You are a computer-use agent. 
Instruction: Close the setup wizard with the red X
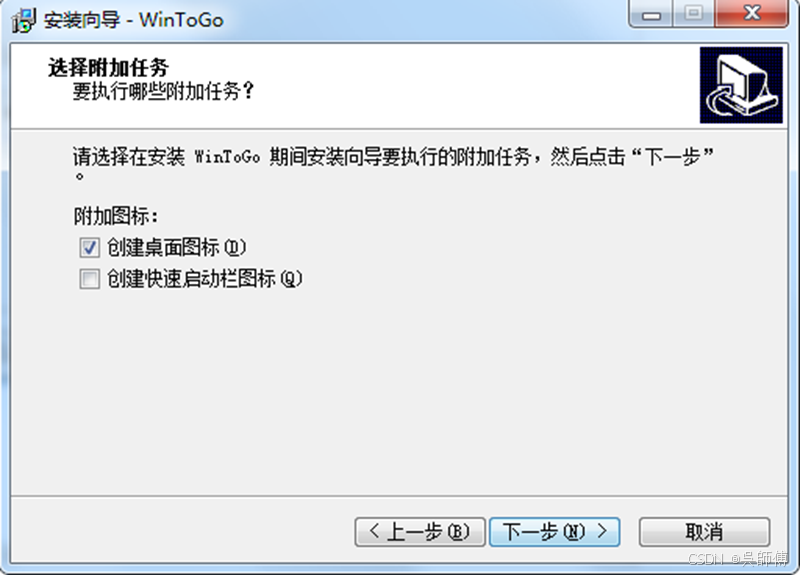click(x=752, y=14)
